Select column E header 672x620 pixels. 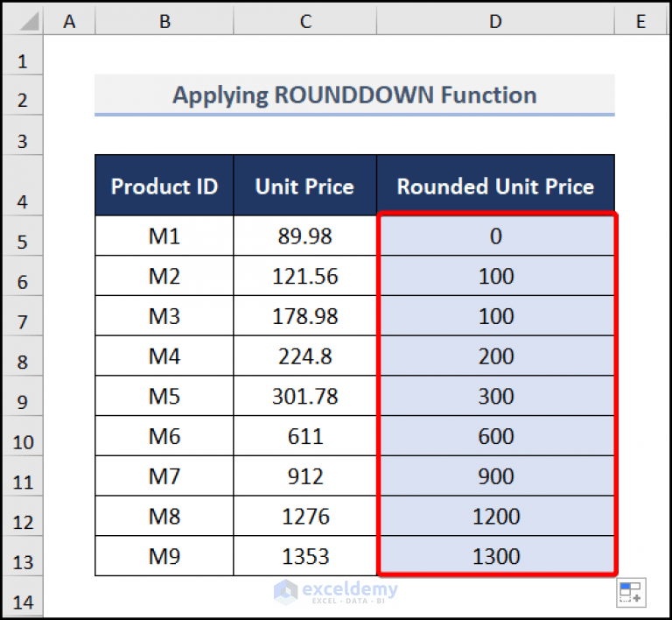(x=640, y=21)
